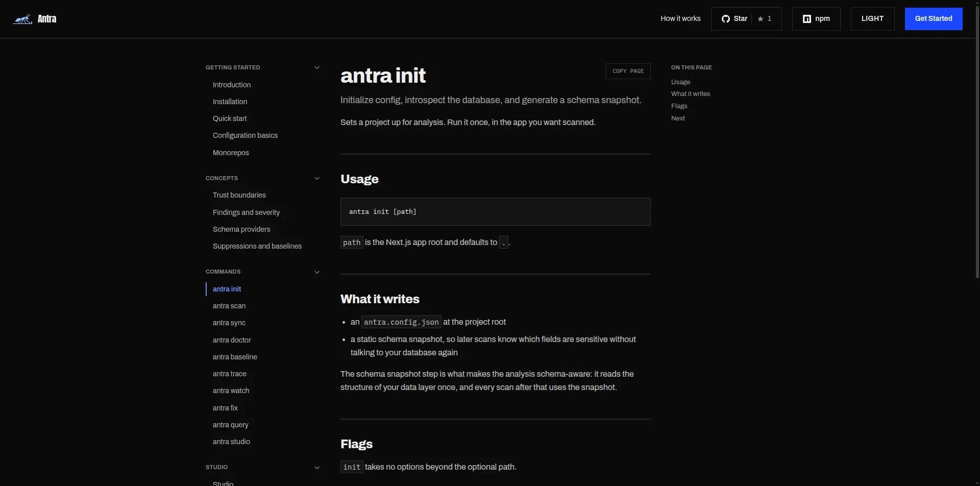980x486 pixels.
Task: Open the antra query command page
Action: point(231,425)
